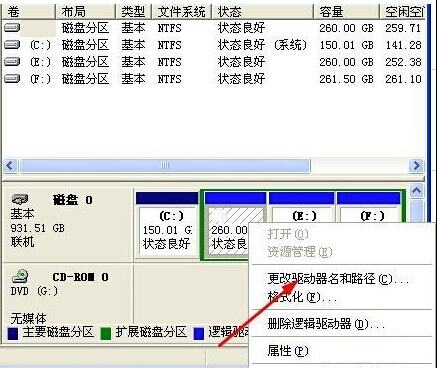The image size is (437, 368).
Task: Click the 259.71 free space value
Action: [403, 28]
